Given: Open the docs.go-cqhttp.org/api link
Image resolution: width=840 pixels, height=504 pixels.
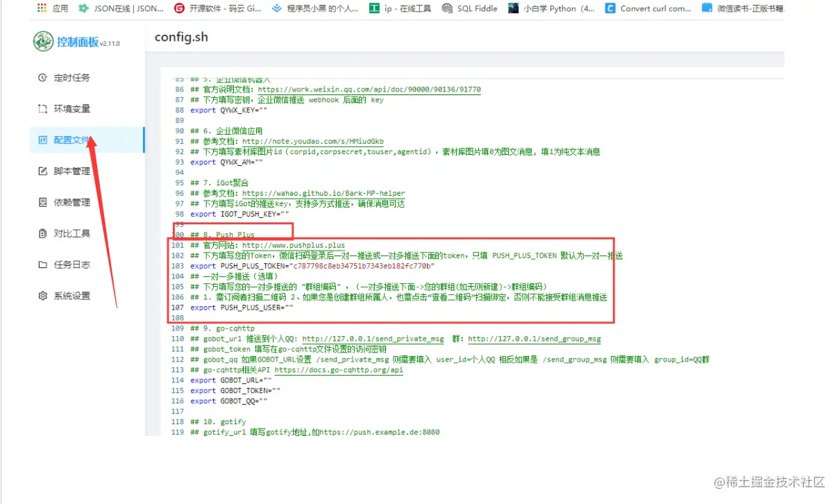Looking at the screenshot, I should [339, 371].
